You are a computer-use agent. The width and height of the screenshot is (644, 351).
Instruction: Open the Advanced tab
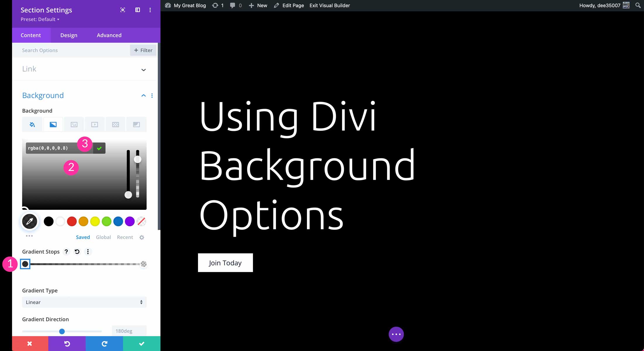pyautogui.click(x=109, y=35)
